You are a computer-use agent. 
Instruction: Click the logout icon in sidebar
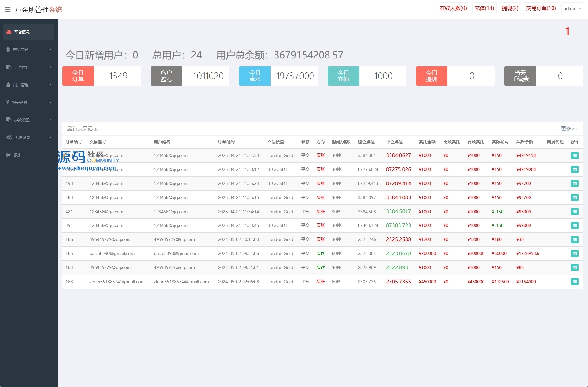[x=9, y=155]
